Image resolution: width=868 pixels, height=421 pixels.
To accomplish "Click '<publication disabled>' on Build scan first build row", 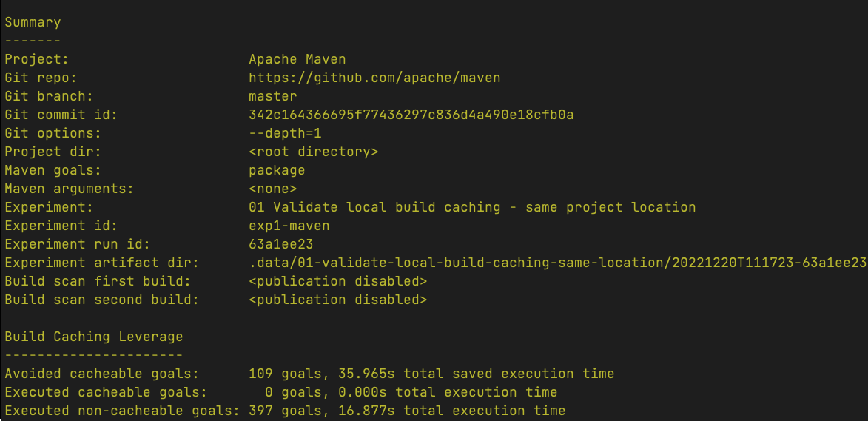I will coord(338,281).
